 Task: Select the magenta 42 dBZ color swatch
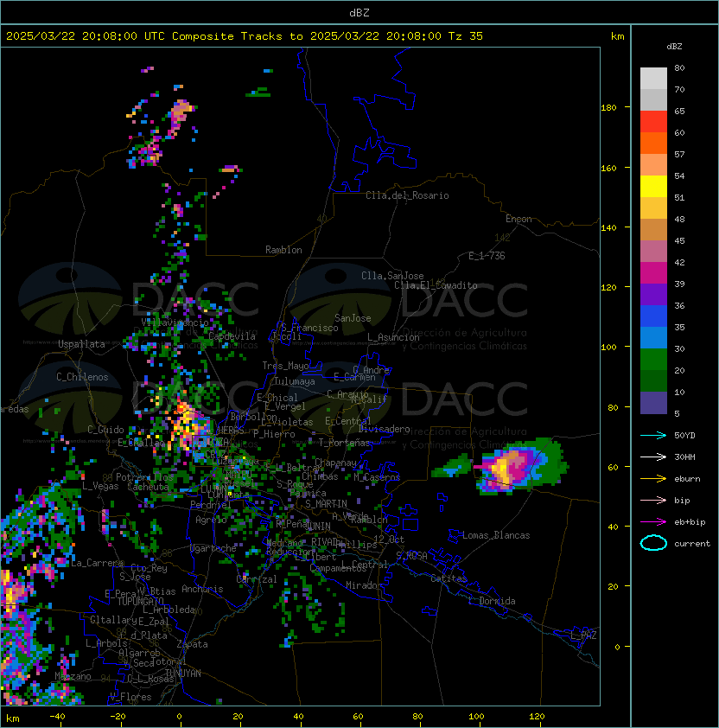tap(653, 273)
